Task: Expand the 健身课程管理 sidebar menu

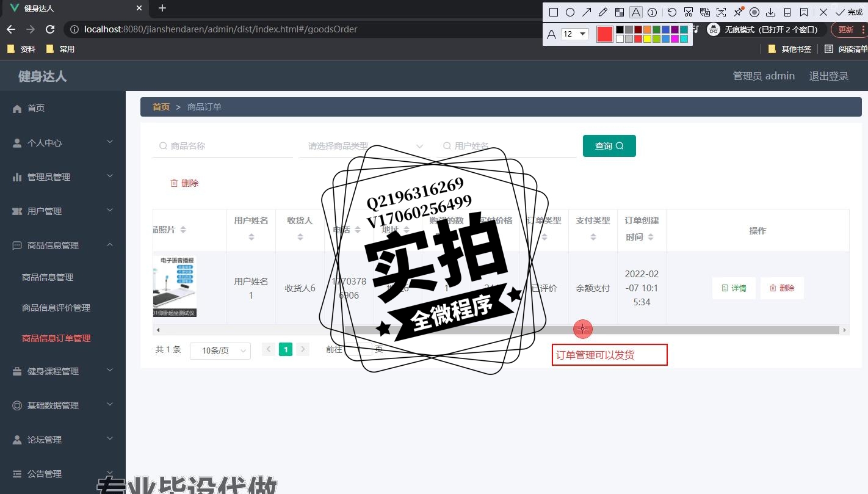Action: tap(63, 371)
